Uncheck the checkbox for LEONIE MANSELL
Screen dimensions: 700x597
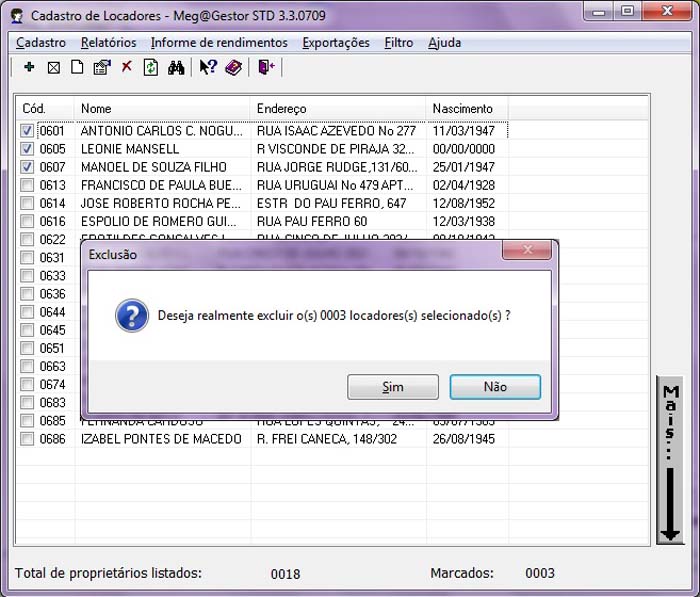point(27,149)
